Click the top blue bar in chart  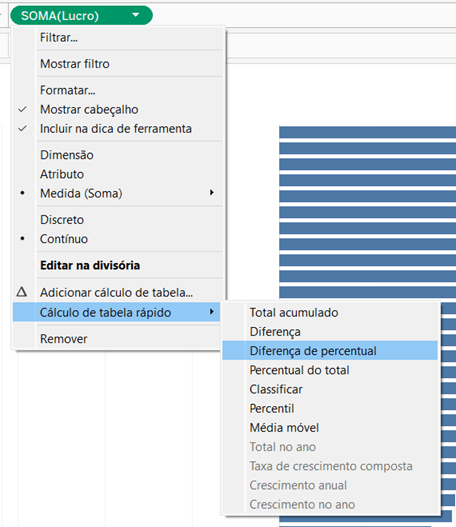tap(368, 132)
